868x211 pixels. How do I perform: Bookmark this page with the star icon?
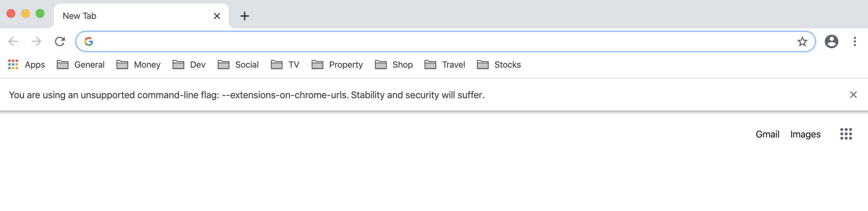click(x=802, y=41)
